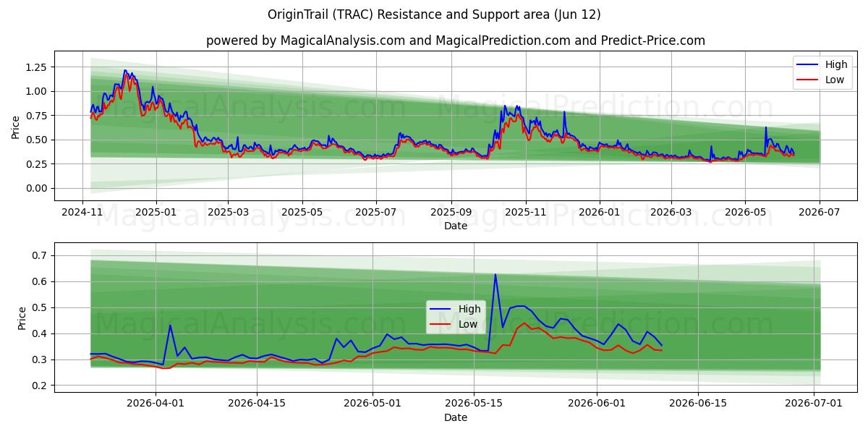Click the top chart y-axis value 0.25
The height and width of the screenshot is (434, 868).
(35, 164)
